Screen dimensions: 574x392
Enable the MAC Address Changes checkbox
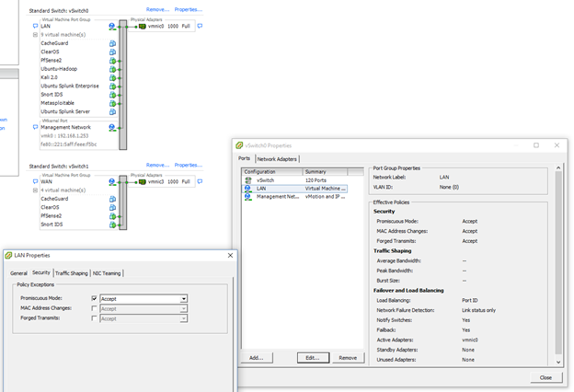[x=95, y=308]
